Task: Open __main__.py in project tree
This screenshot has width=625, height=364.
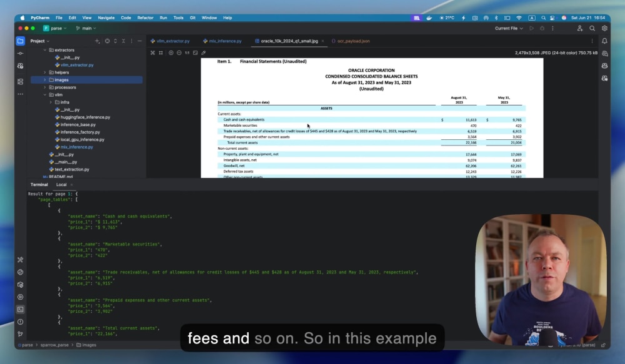Action: pyautogui.click(x=66, y=162)
